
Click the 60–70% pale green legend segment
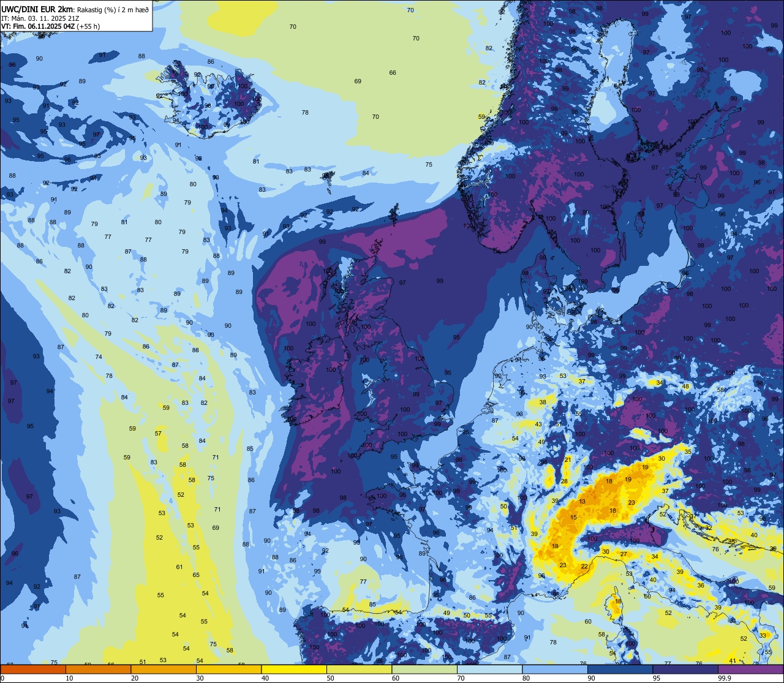point(424,669)
